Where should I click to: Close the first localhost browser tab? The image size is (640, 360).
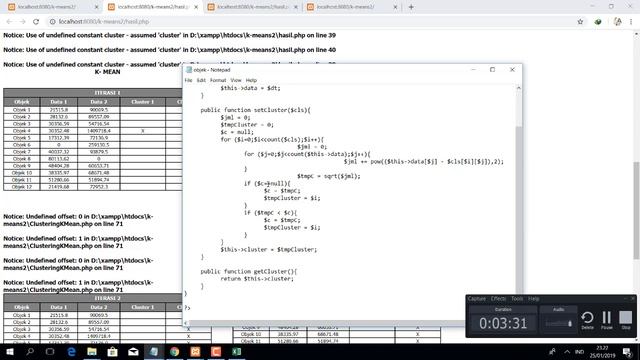pos(96,7)
